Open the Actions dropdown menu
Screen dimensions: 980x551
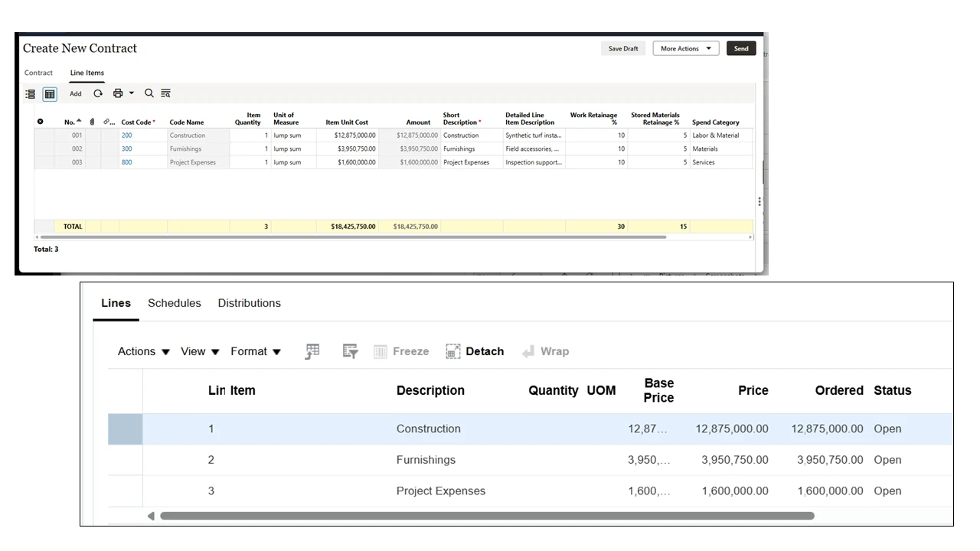point(144,351)
